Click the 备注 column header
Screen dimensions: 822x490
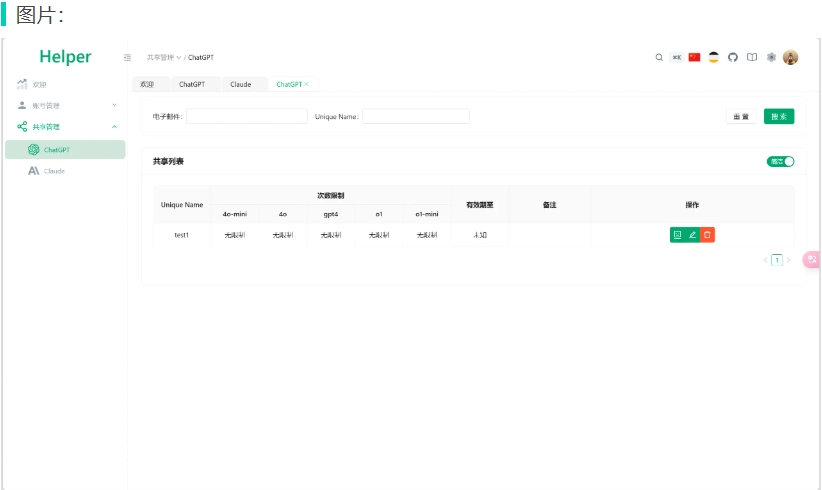pos(549,205)
